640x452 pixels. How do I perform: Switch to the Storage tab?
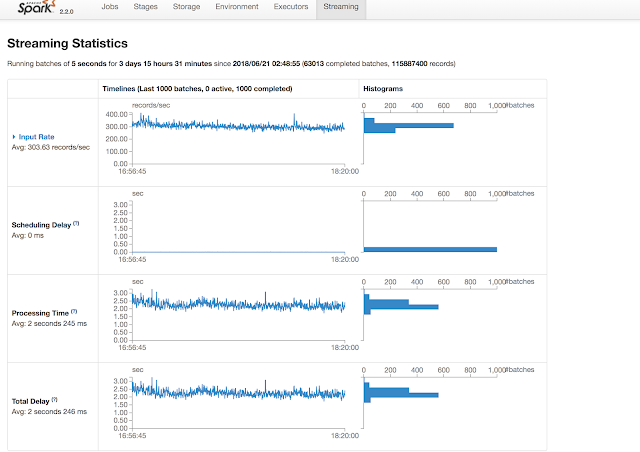(186, 7)
